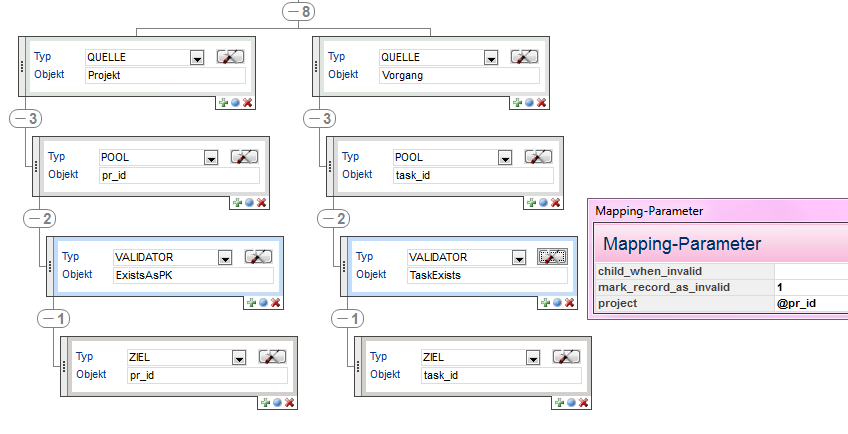Image resolution: width=848 pixels, height=434 pixels.
Task: Edit Objekt field containing Vorgang
Action: pyautogui.click(x=459, y=75)
